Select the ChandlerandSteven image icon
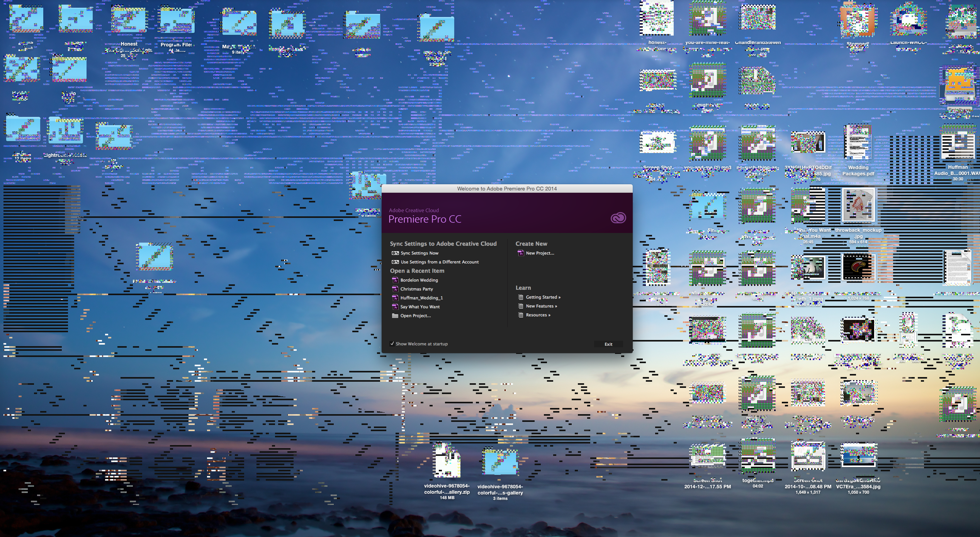The width and height of the screenshot is (980, 537). tap(758, 17)
